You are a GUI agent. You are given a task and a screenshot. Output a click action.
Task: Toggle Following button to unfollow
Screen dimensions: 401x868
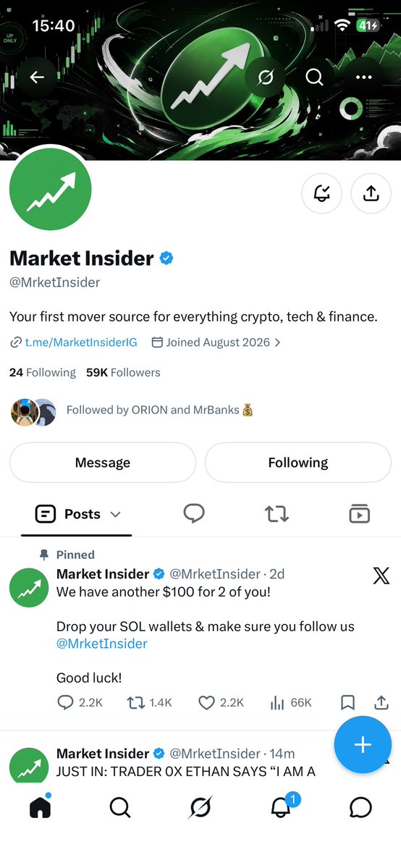298,462
